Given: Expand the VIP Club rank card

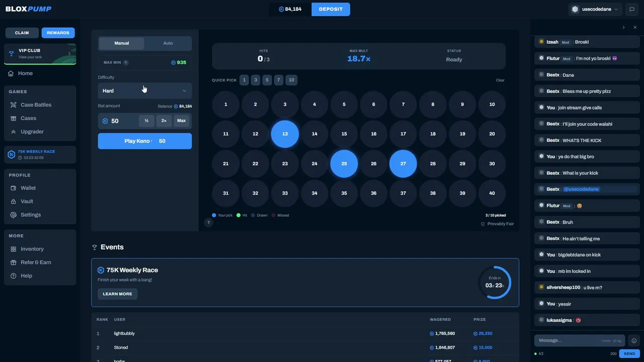Looking at the screenshot, I should [40, 54].
